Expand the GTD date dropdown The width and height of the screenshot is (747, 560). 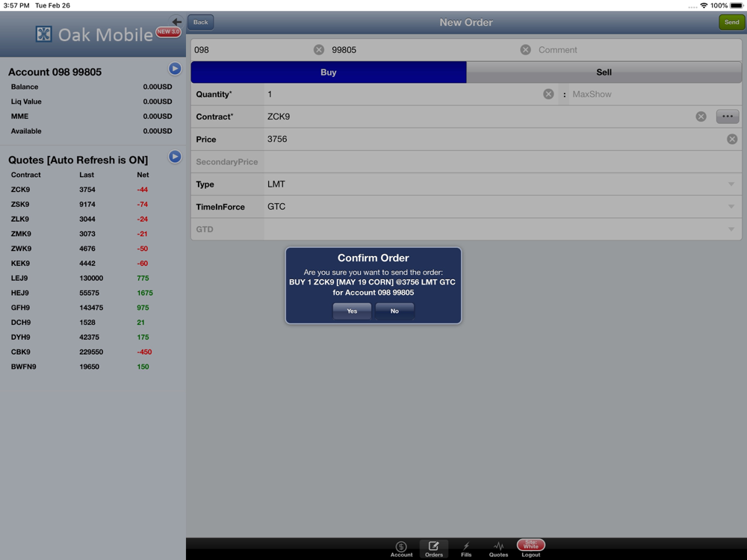pyautogui.click(x=503, y=229)
